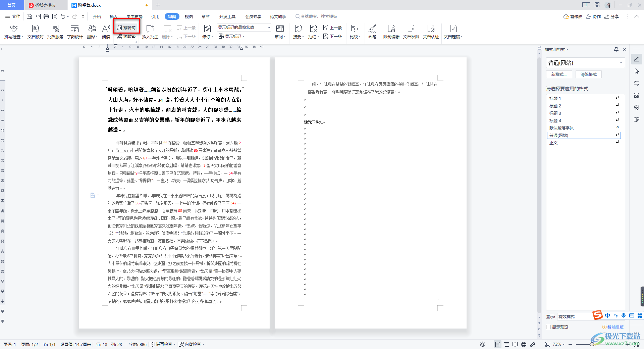The height and width of the screenshot is (349, 644).
Task: Go to previous revision change
Action: coord(332,28)
